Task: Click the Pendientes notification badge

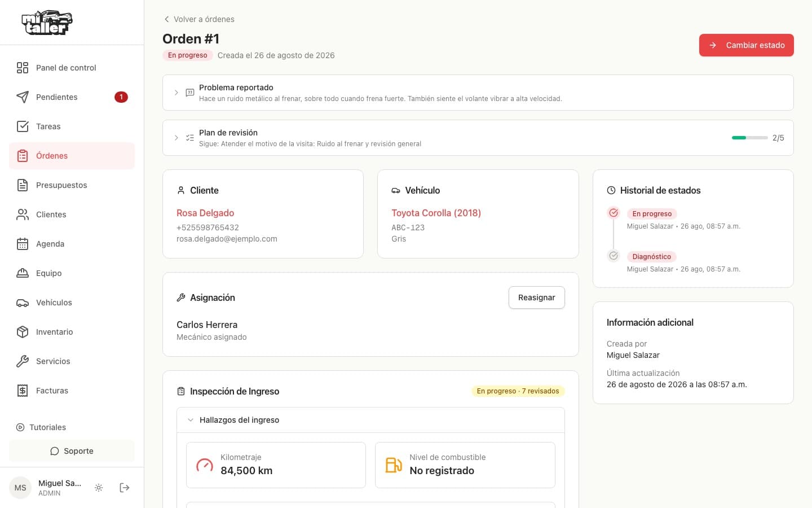Action: [121, 97]
